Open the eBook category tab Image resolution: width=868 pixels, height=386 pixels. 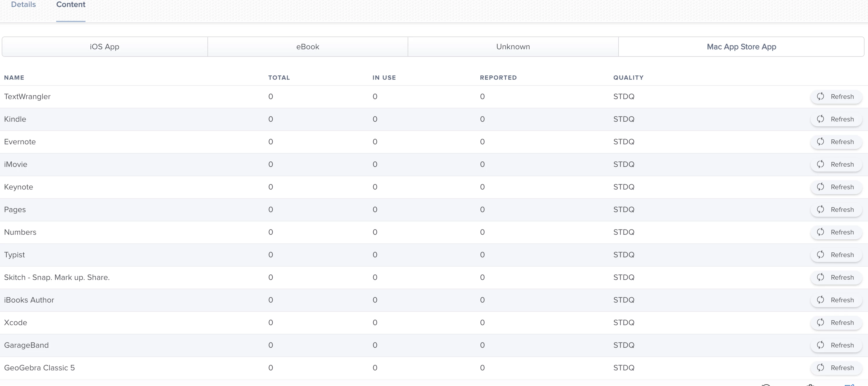tap(308, 47)
